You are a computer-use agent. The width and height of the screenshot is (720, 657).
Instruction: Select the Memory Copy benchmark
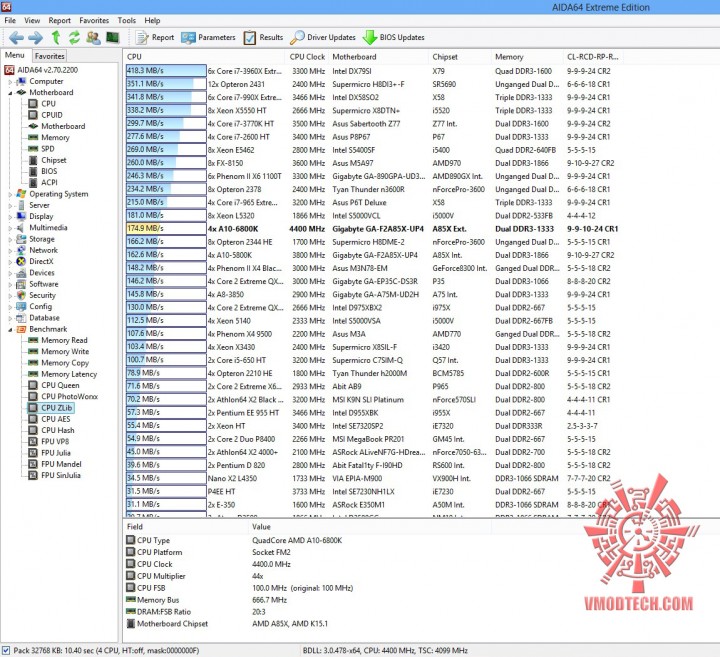(x=65, y=363)
